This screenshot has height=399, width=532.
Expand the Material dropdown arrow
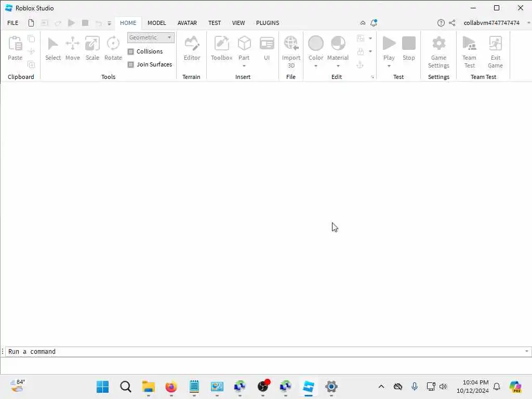tap(338, 66)
